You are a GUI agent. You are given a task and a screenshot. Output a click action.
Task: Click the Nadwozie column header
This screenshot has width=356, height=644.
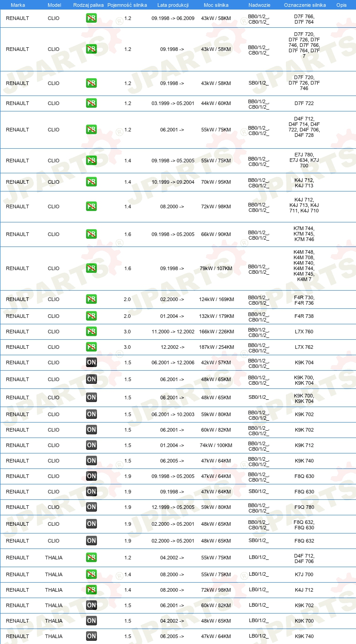pyautogui.click(x=259, y=5)
